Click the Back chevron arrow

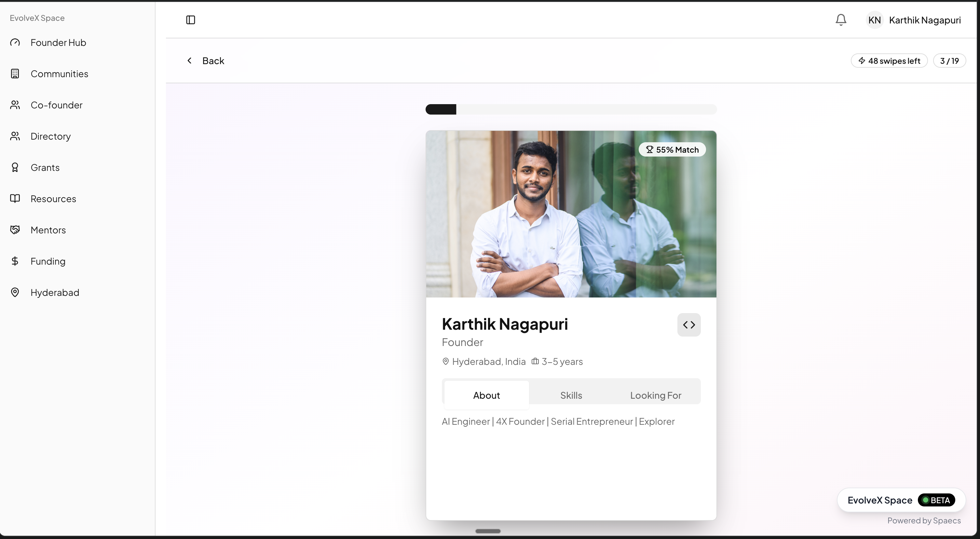[189, 61]
